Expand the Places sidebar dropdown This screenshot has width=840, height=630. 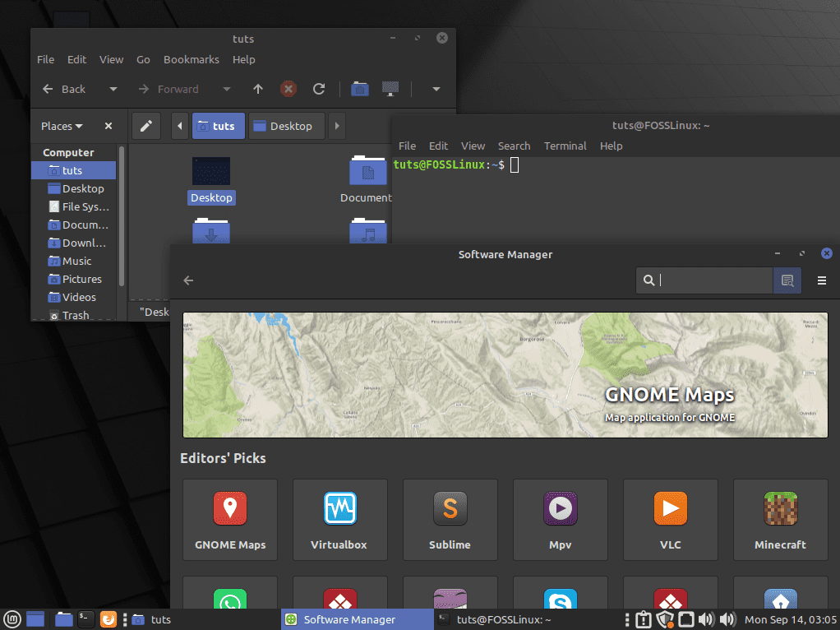click(62, 126)
